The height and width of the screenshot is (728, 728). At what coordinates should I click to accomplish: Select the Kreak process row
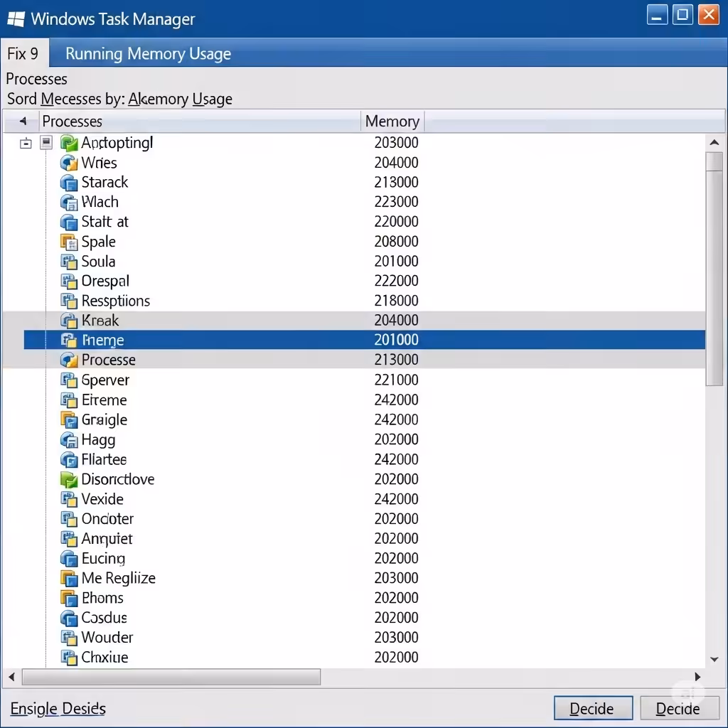[354, 321]
